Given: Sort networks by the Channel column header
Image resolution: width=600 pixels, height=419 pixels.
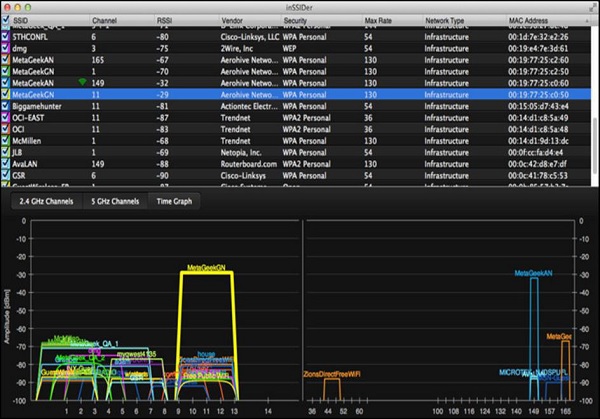Looking at the screenshot, I should pos(105,19).
